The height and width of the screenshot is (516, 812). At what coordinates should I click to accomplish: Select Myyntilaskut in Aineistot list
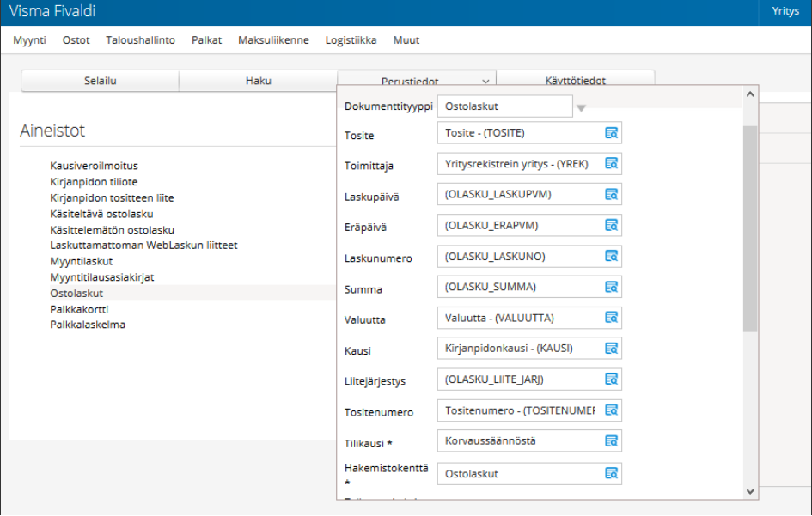(x=82, y=261)
